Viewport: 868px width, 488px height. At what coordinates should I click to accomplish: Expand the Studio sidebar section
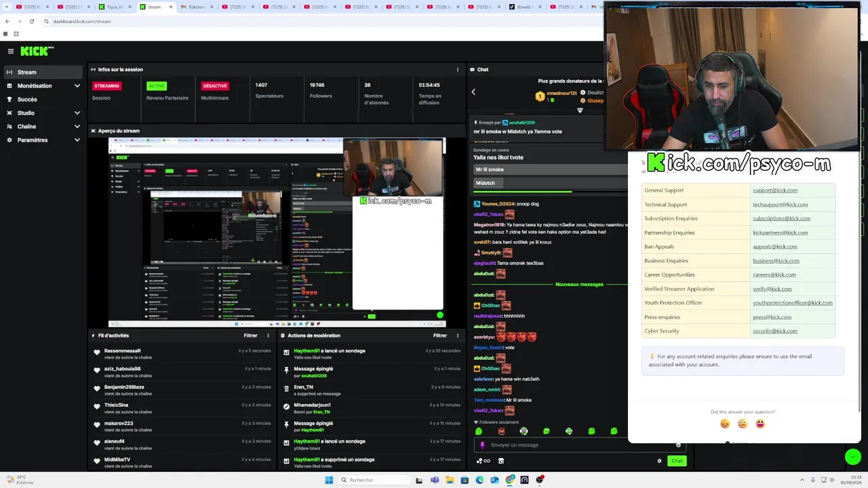[x=43, y=113]
